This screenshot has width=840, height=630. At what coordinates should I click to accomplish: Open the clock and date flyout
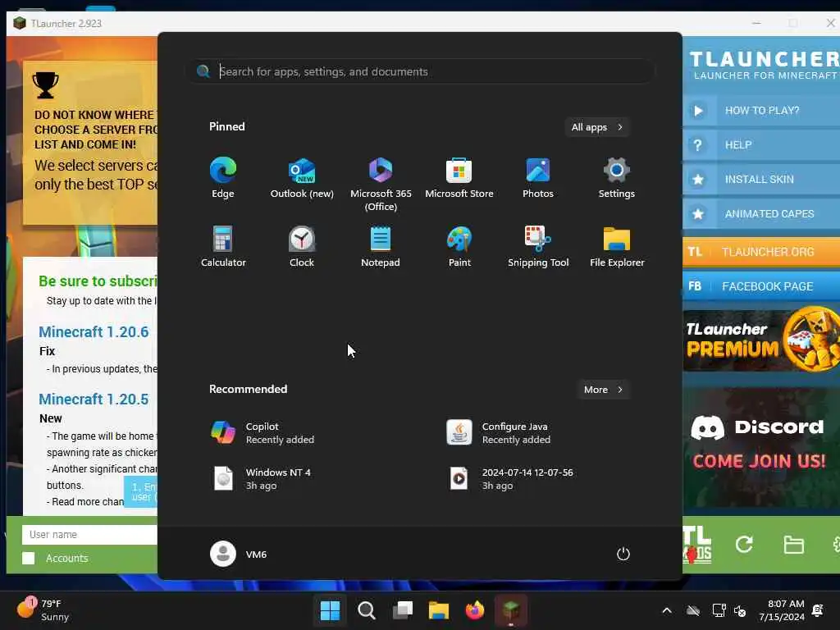click(x=782, y=610)
